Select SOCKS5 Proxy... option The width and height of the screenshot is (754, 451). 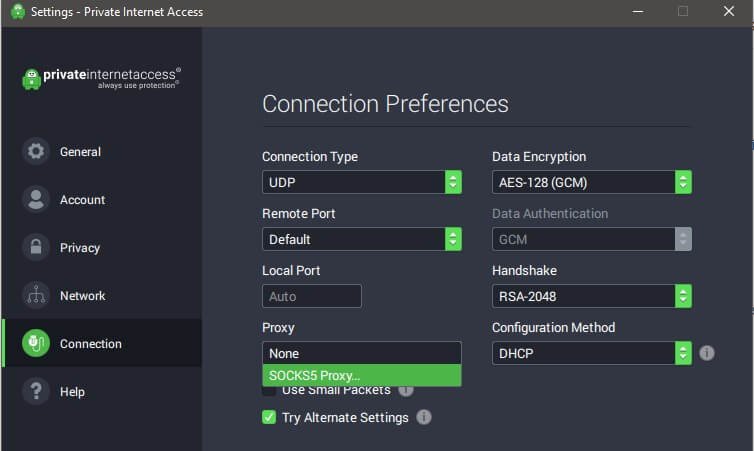pos(362,375)
